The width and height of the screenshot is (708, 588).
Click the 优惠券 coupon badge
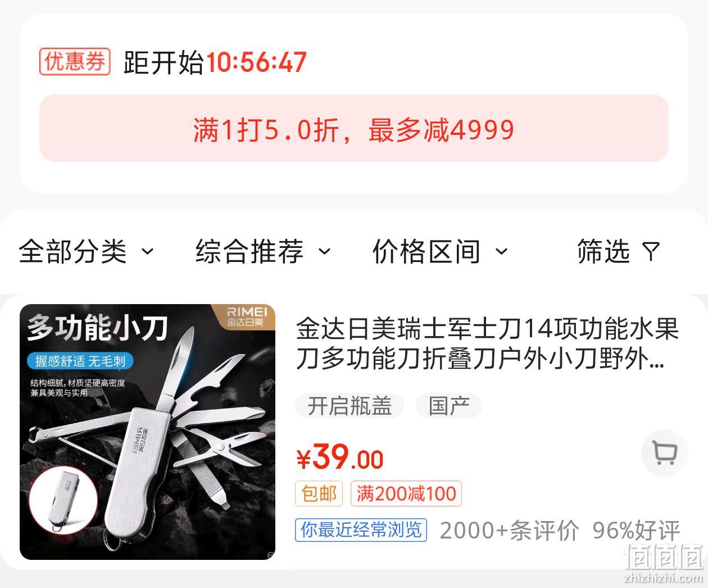(75, 61)
